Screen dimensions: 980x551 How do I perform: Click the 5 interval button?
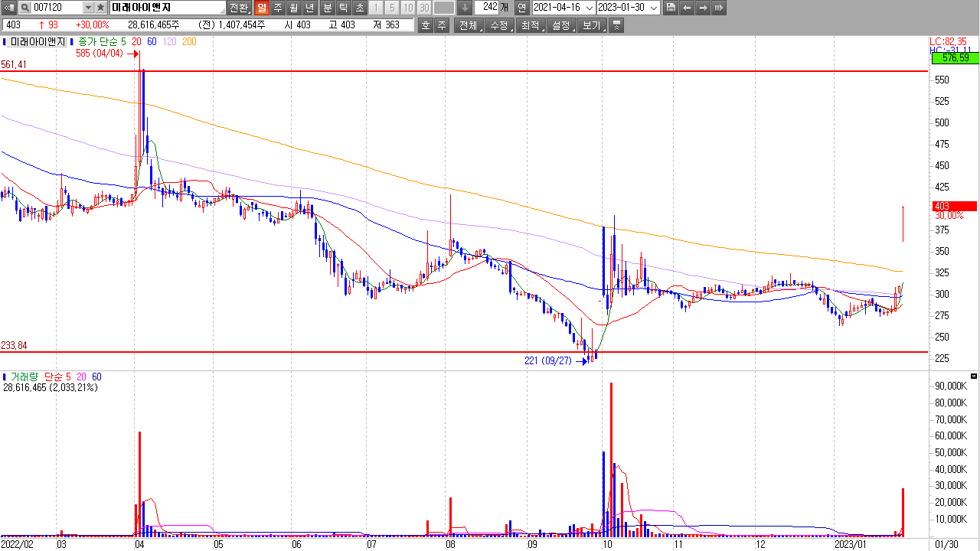pyautogui.click(x=392, y=8)
